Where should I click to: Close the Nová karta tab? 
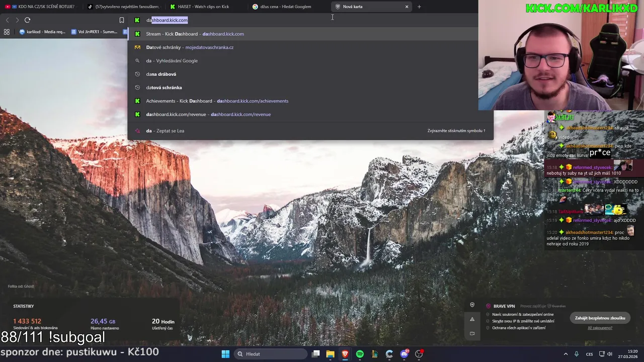coord(407,7)
